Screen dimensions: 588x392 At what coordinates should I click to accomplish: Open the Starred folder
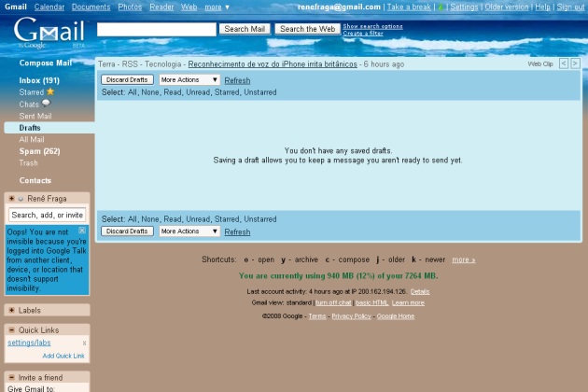click(32, 91)
